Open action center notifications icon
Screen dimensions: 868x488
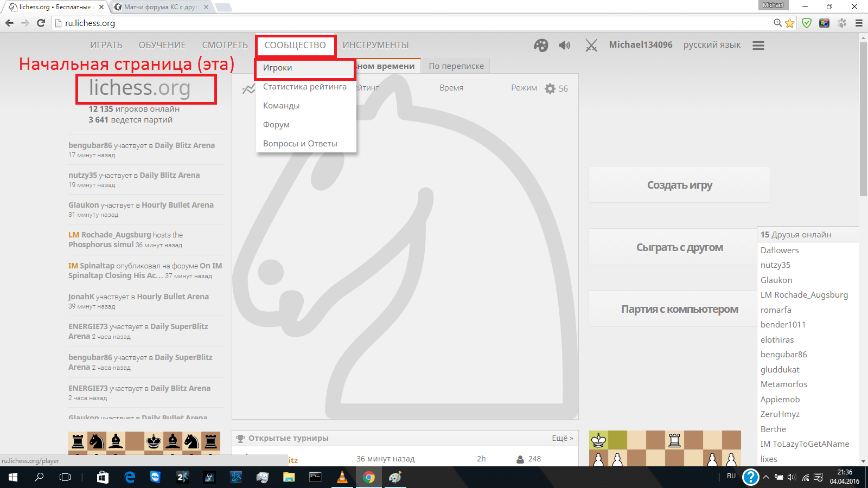coord(818,477)
